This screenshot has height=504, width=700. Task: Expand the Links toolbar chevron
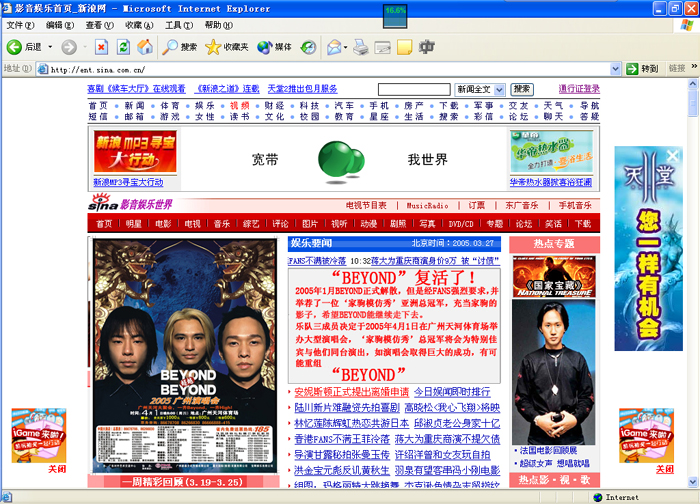click(x=694, y=67)
